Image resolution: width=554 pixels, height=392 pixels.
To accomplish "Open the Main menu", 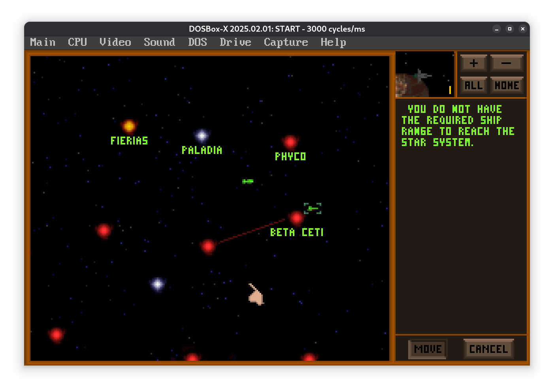I will 43,42.
